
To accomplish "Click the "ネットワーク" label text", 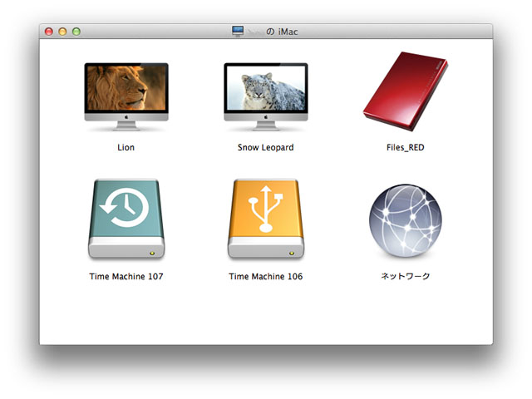I will [406, 276].
